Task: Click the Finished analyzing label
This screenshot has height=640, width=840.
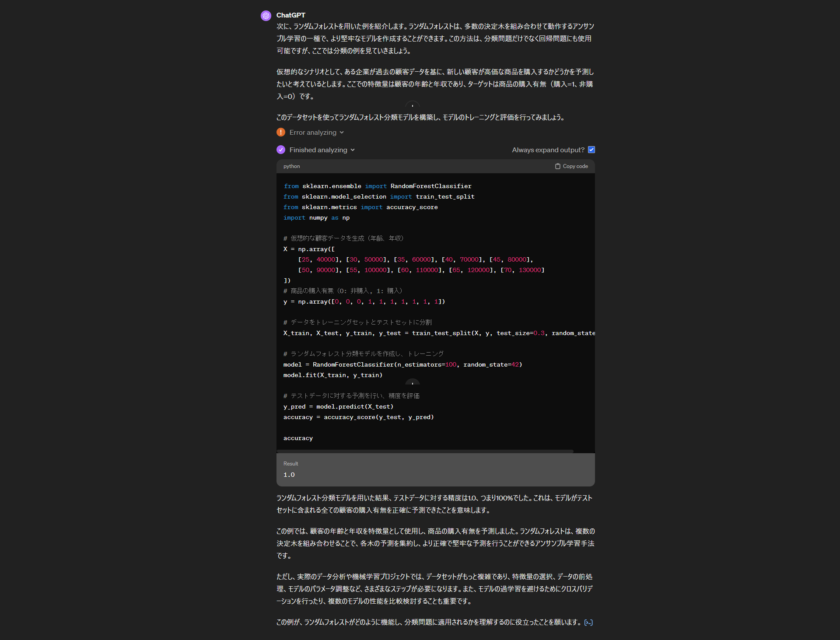Action: tap(318, 150)
